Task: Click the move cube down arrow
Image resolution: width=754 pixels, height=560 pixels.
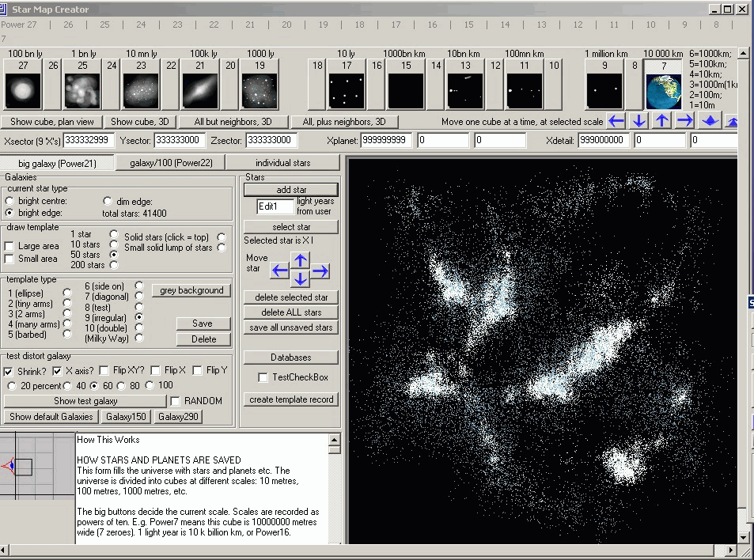Action: pyautogui.click(x=639, y=121)
